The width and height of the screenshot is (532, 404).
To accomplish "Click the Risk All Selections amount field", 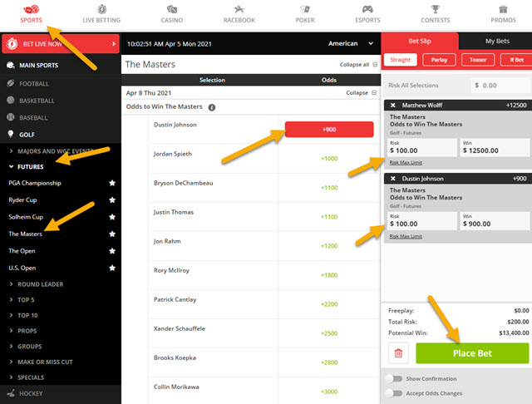I will tap(498, 85).
